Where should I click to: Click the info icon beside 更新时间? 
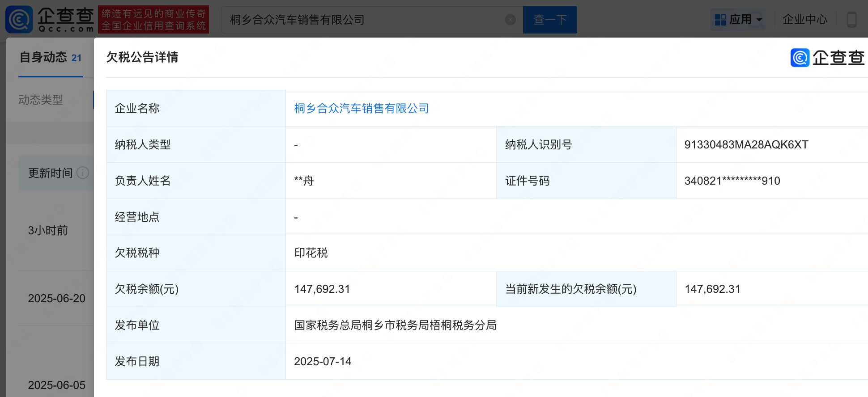click(x=83, y=173)
